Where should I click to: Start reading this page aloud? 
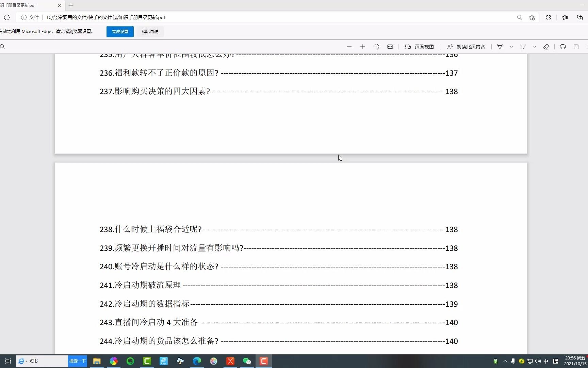pyautogui.click(x=465, y=47)
